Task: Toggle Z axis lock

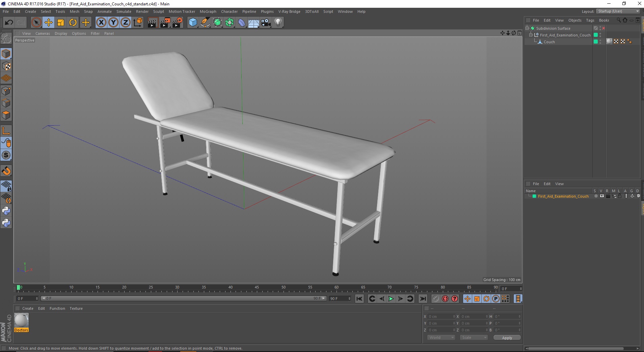Action: coord(126,23)
